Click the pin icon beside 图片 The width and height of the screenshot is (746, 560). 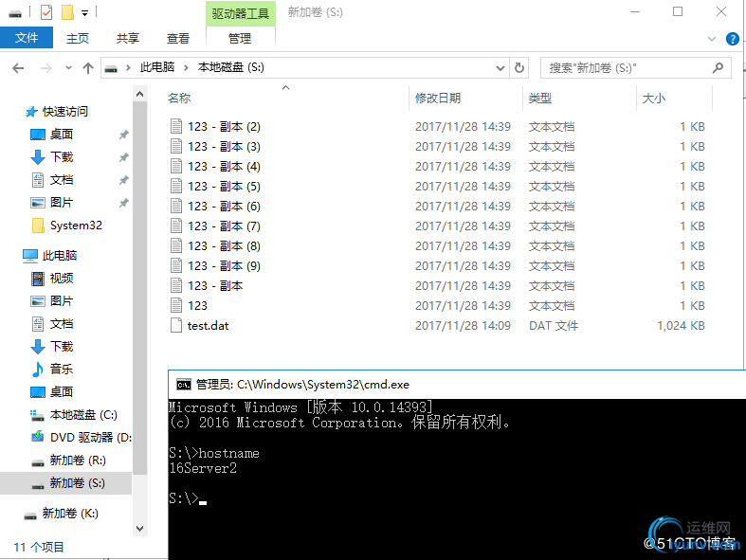[123, 203]
